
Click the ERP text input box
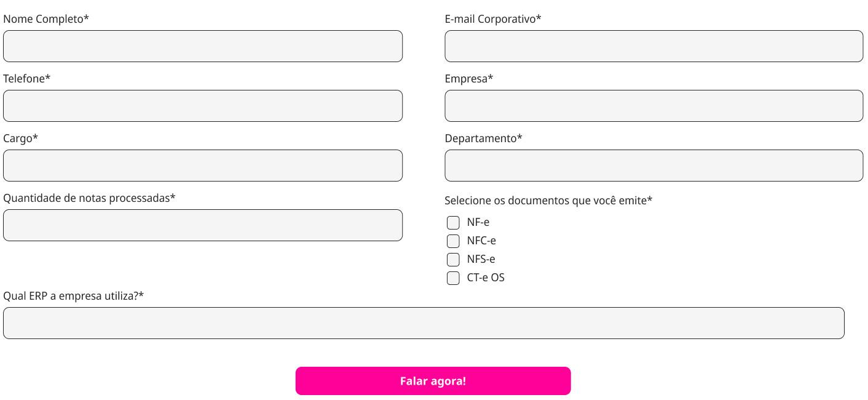[424, 323]
